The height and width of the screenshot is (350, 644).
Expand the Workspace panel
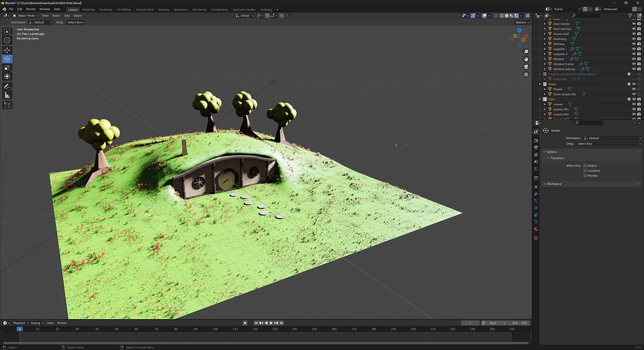coord(554,183)
